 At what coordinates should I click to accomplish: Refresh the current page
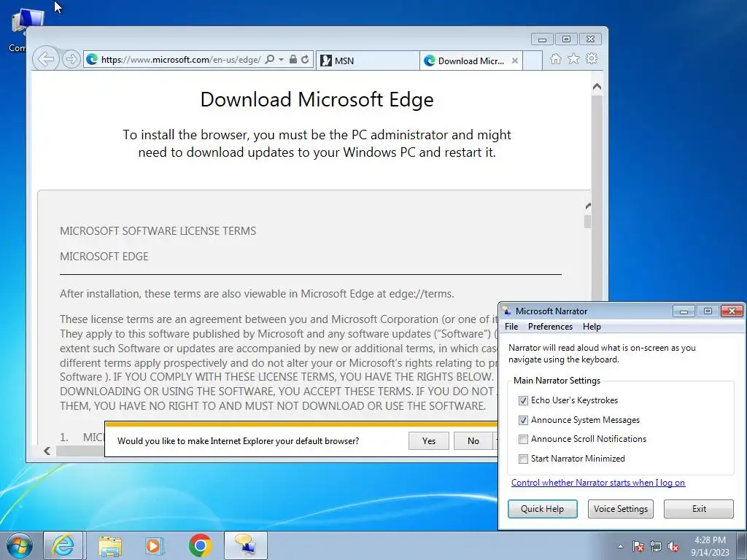click(305, 60)
